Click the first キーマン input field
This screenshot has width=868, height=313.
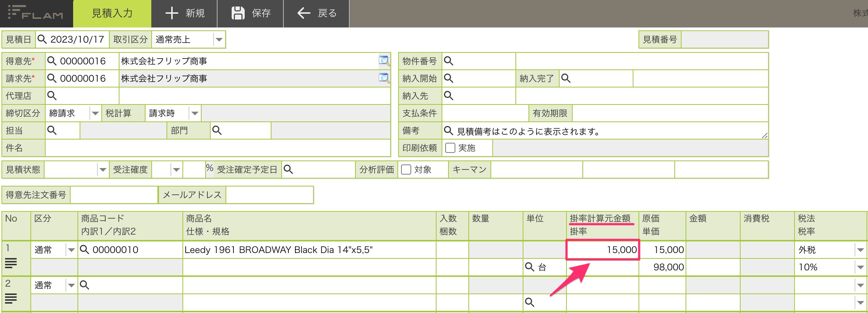pyautogui.click(x=537, y=170)
